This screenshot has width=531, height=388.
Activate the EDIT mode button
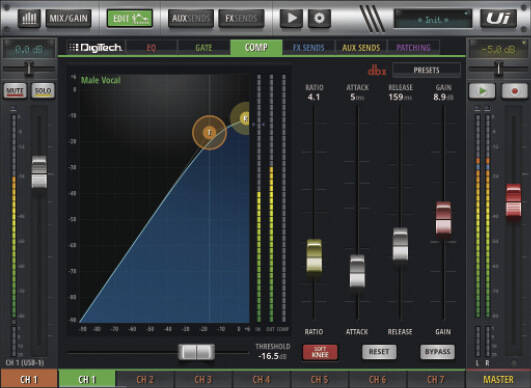pyautogui.click(x=130, y=18)
